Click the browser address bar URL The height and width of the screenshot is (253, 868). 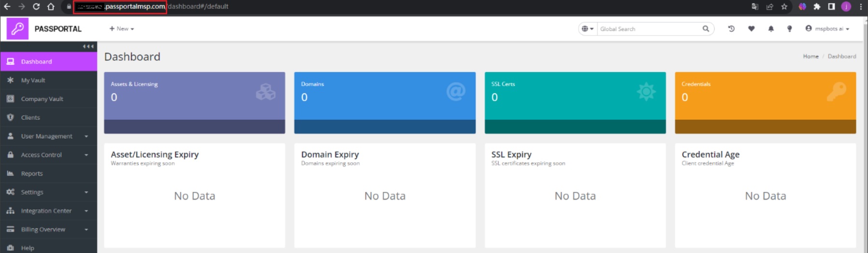pyautogui.click(x=152, y=6)
